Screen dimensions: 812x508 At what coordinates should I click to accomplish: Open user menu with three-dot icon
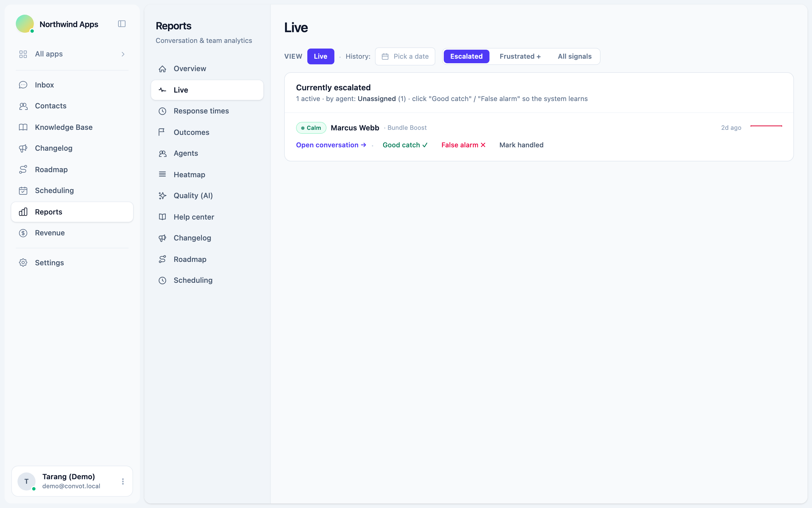coord(123,481)
